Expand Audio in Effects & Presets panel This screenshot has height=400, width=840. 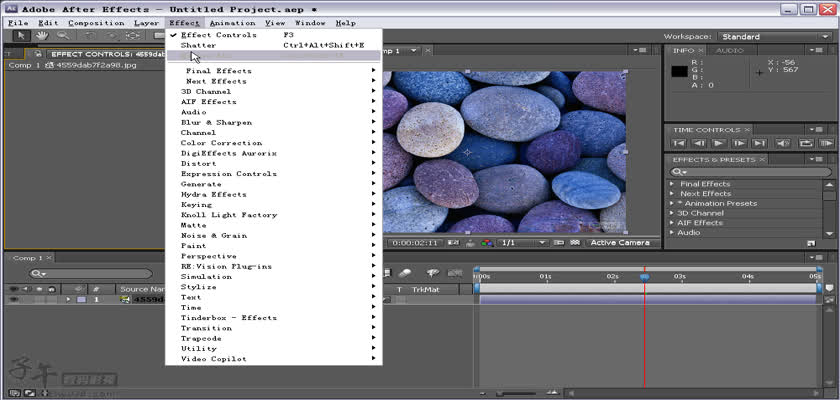point(672,232)
